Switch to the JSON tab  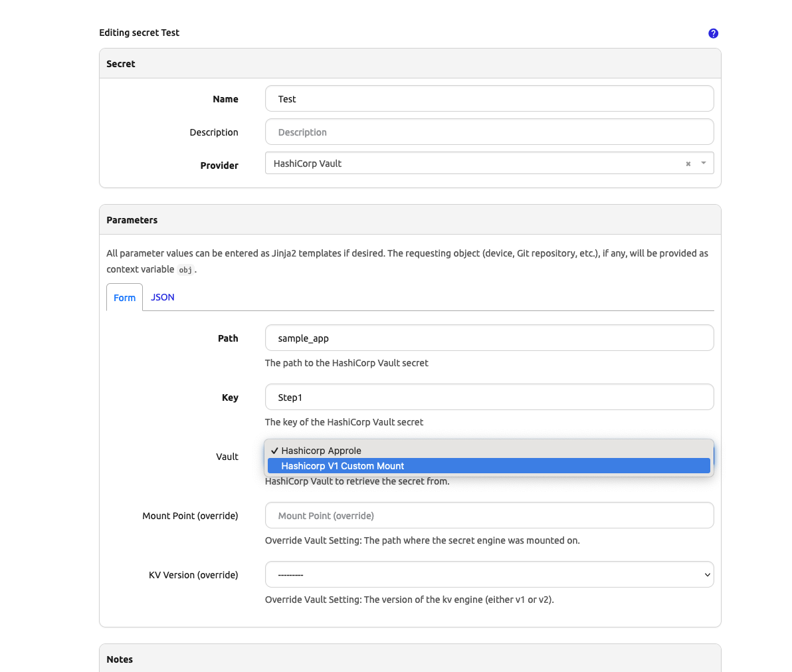163,297
